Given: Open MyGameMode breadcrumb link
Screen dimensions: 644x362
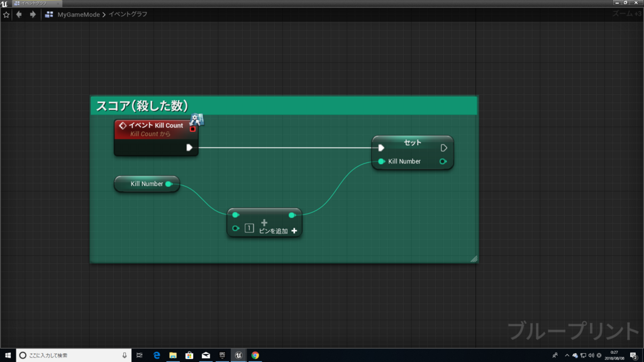Looking at the screenshot, I should pos(79,14).
